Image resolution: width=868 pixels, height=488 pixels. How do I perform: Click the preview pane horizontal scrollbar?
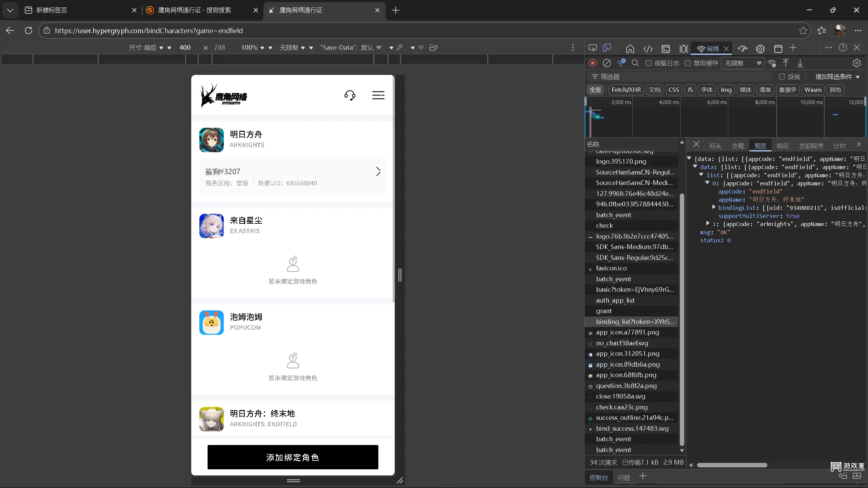[732, 465]
